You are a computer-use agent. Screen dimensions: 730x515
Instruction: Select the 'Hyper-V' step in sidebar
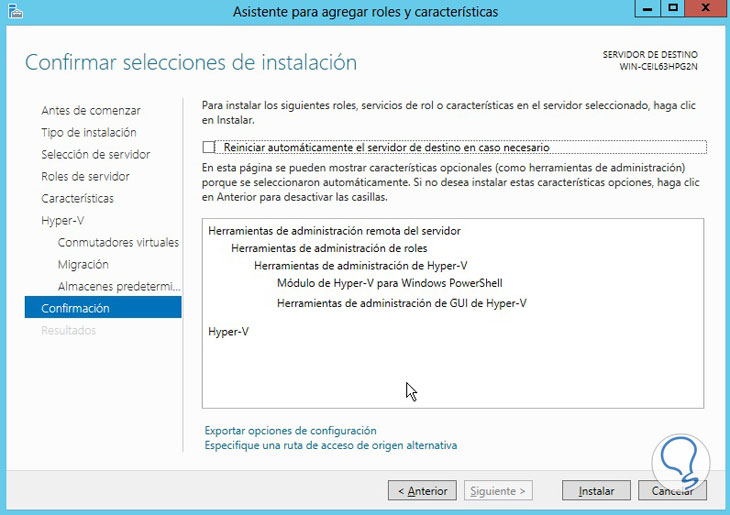coord(62,220)
